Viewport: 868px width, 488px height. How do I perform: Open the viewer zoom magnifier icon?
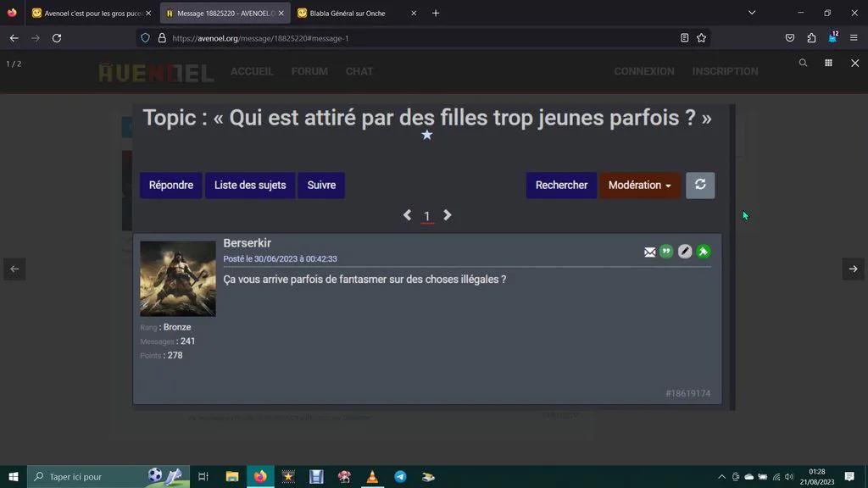(x=803, y=63)
